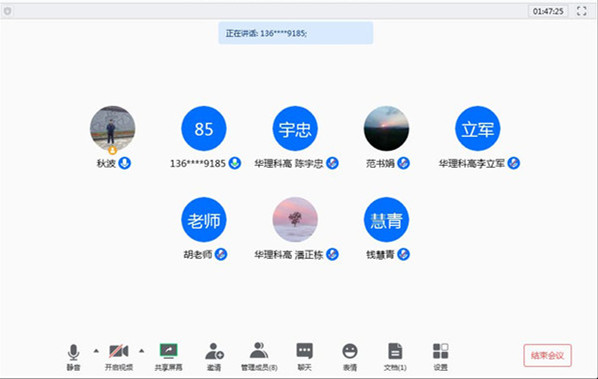
Task: Start screen sharing via 共享屏幕 icon
Action: (x=169, y=351)
